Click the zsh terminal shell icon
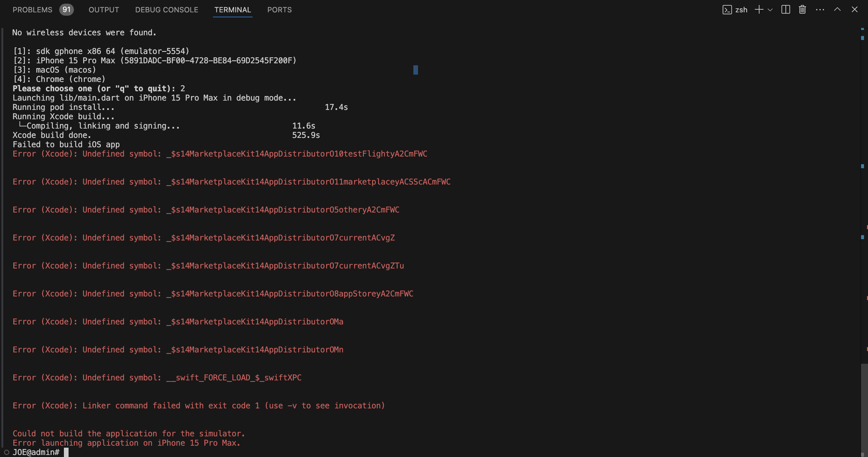Viewport: 868px width, 457px height. pyautogui.click(x=727, y=10)
